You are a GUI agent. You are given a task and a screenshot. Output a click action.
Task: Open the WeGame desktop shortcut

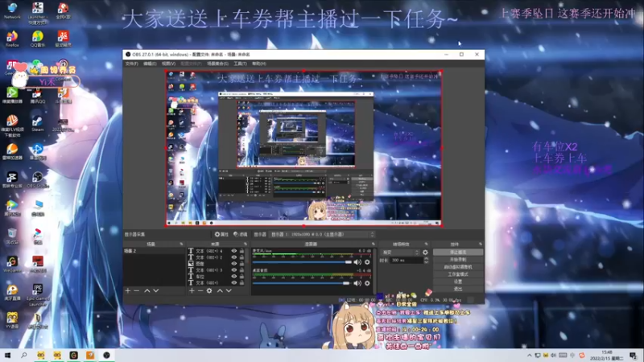coord(12,265)
